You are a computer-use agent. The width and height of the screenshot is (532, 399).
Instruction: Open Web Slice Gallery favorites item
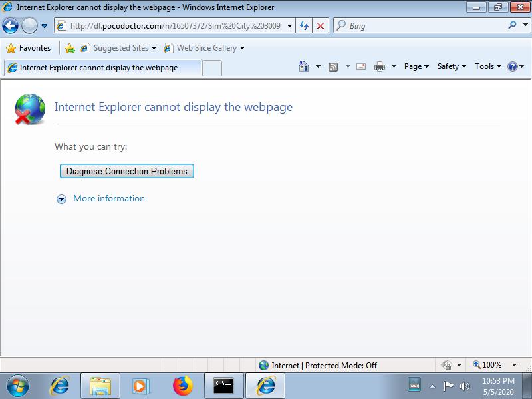pyautogui.click(x=204, y=48)
